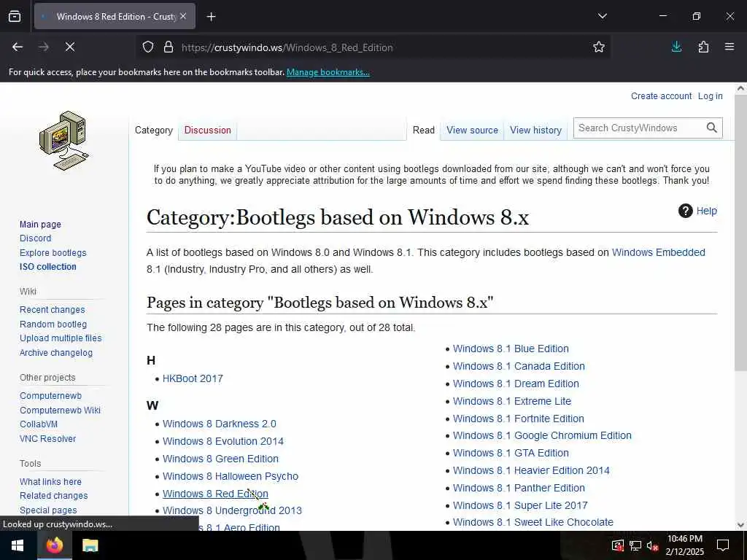Click the address bar URL
This screenshot has height=560, width=747.
[x=287, y=47]
